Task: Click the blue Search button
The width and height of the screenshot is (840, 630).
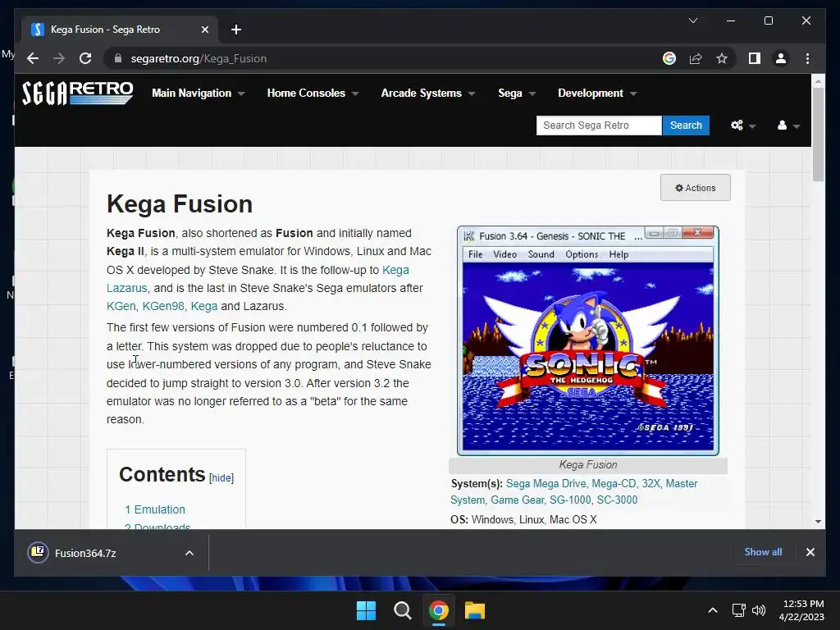Action: [686, 126]
